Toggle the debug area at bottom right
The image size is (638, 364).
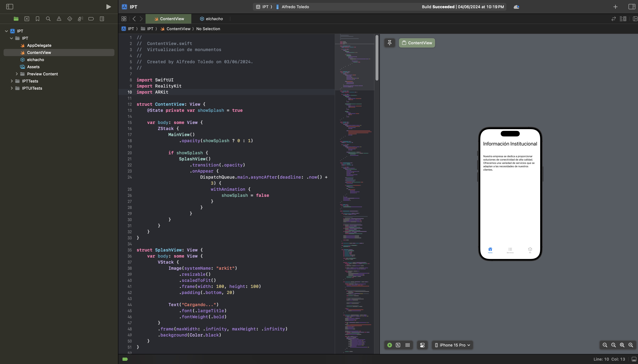(634, 359)
